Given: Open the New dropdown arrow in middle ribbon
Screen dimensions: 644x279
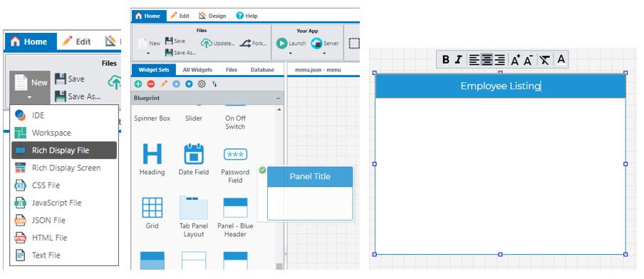Looking at the screenshot, I should (148, 53).
